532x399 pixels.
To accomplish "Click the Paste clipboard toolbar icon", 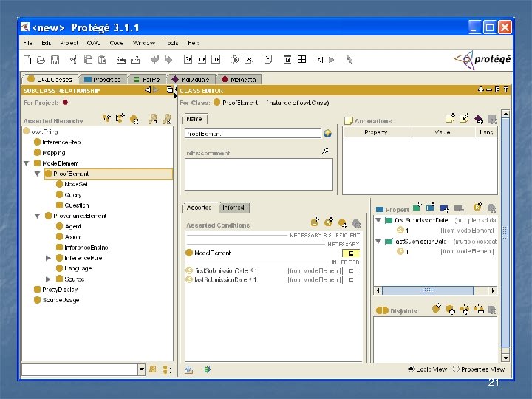I will pyautogui.click(x=102, y=60).
